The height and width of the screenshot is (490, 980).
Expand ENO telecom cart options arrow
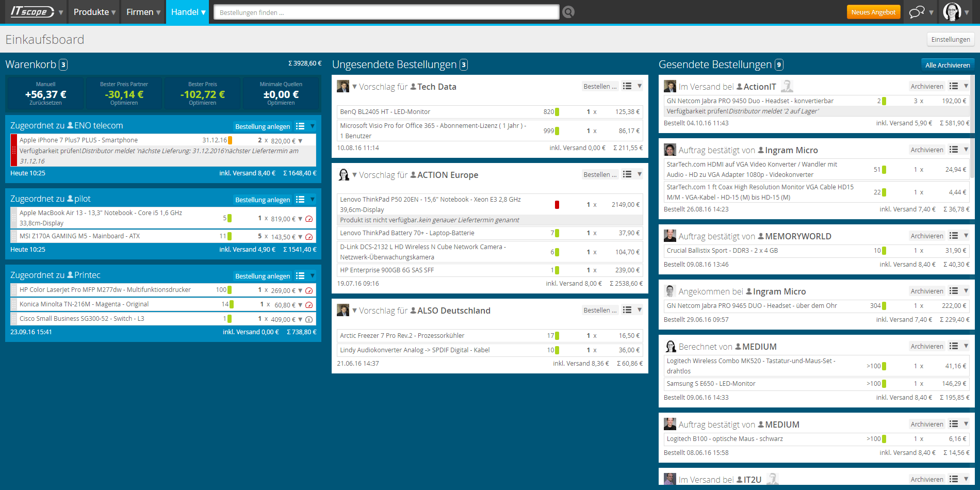click(x=312, y=126)
